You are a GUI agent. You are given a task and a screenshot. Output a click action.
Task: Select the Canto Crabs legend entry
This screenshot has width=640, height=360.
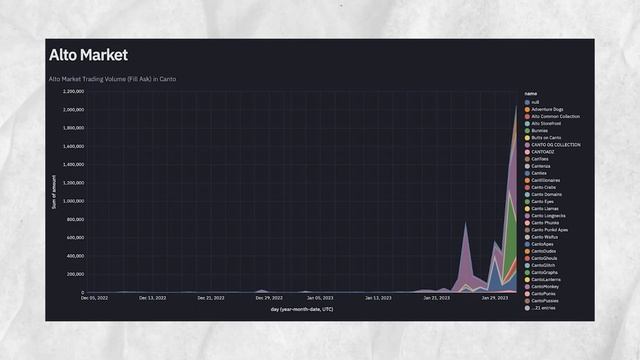coord(540,187)
